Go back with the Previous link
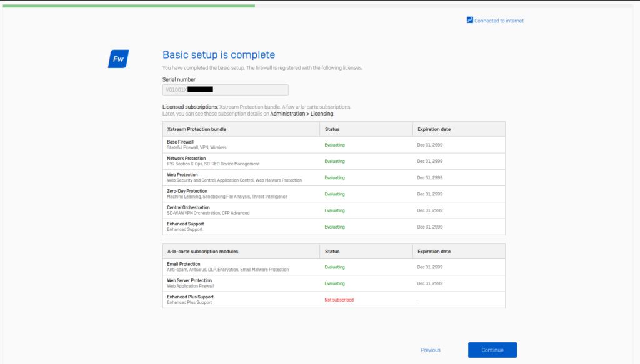 coord(431,350)
